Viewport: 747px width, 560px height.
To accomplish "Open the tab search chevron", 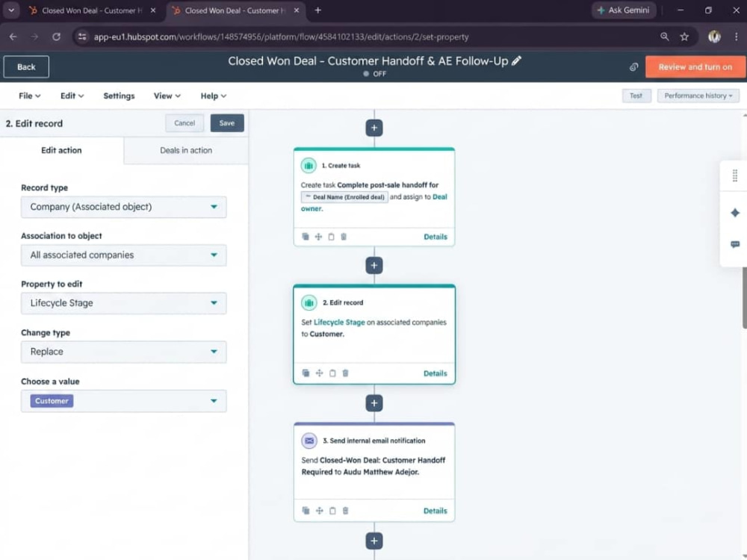I will pyautogui.click(x=11, y=10).
